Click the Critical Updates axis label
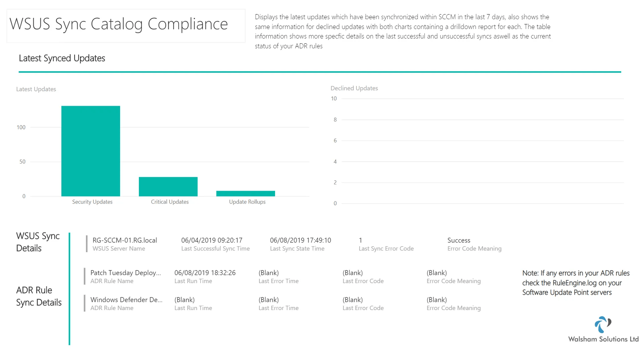 (x=170, y=202)
